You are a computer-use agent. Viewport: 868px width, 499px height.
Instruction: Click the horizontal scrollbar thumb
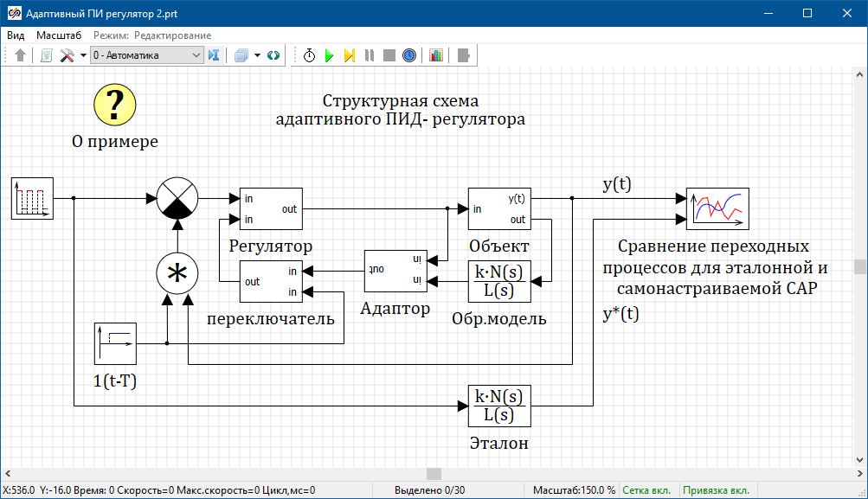point(434,474)
